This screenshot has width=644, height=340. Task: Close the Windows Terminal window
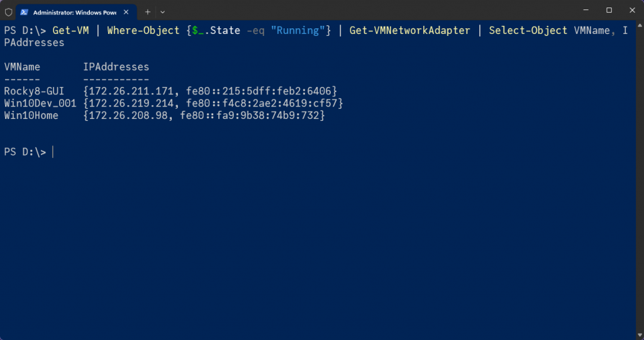(631, 11)
